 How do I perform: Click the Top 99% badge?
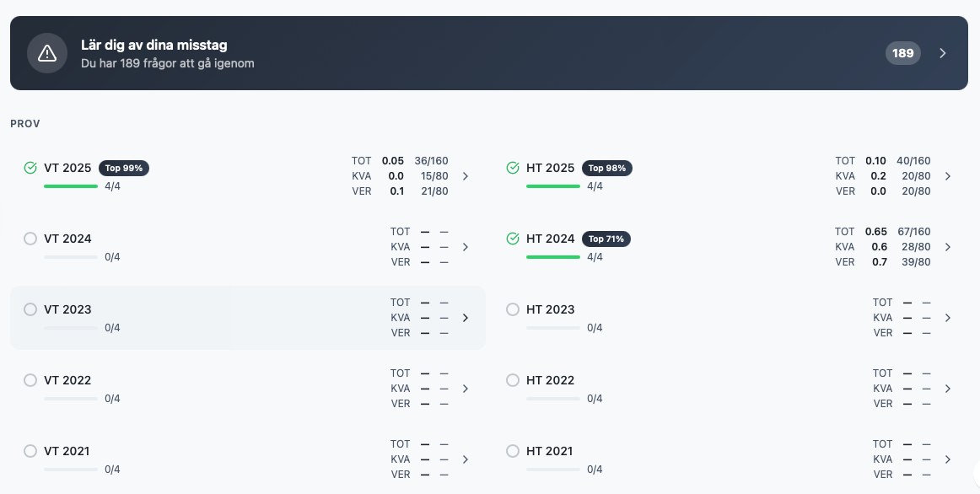[x=124, y=168]
